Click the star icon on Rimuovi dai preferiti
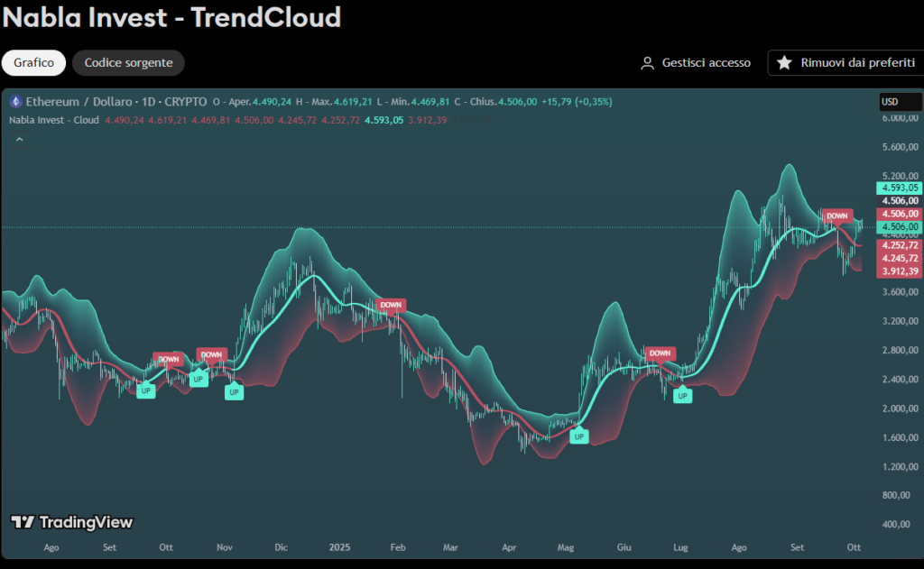 pyautogui.click(x=785, y=63)
